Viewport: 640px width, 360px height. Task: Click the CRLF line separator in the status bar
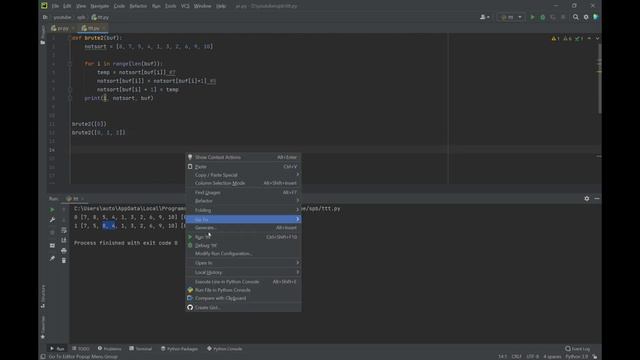click(516, 357)
